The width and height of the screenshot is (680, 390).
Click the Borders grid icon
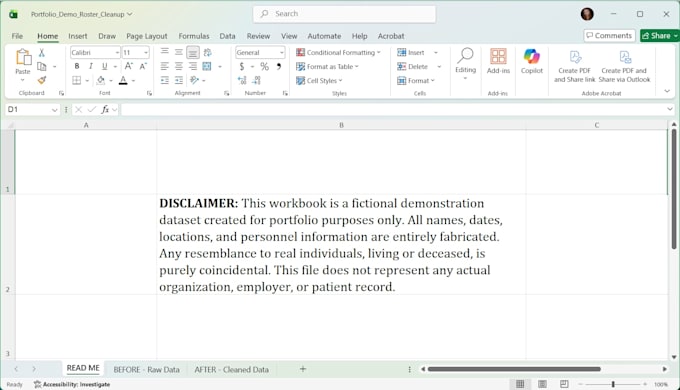(77, 80)
